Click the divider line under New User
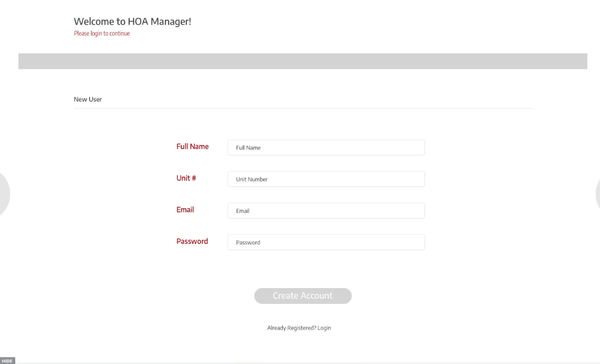Viewport: 600px width, 364px height. (x=303, y=106)
